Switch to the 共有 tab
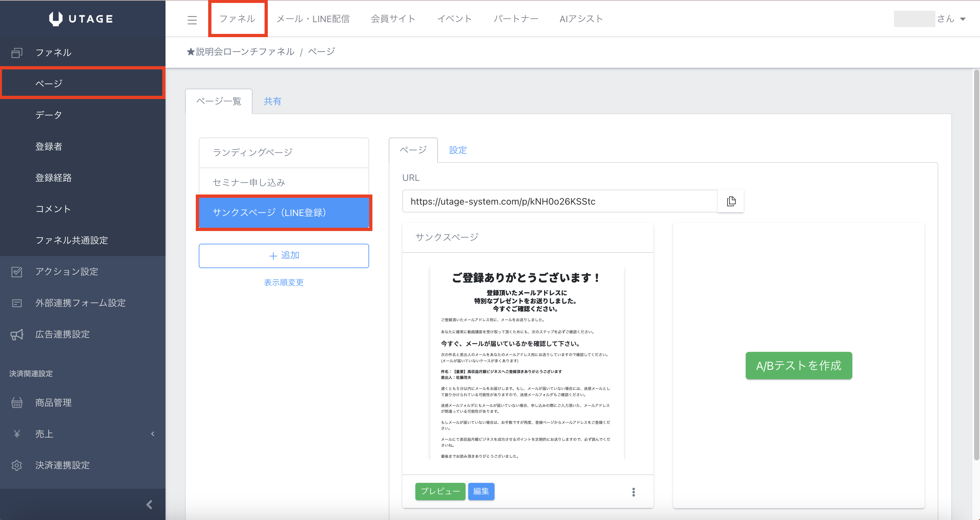 272,101
